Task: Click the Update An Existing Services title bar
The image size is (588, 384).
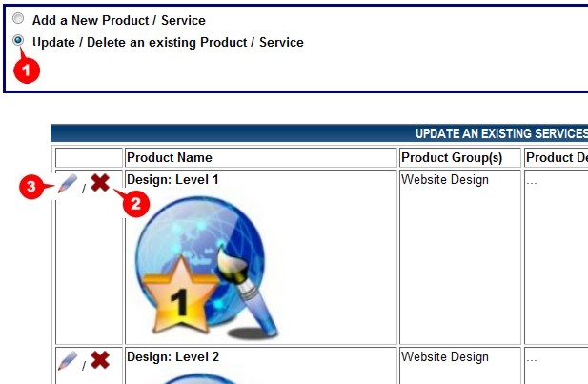Action: coord(319,133)
